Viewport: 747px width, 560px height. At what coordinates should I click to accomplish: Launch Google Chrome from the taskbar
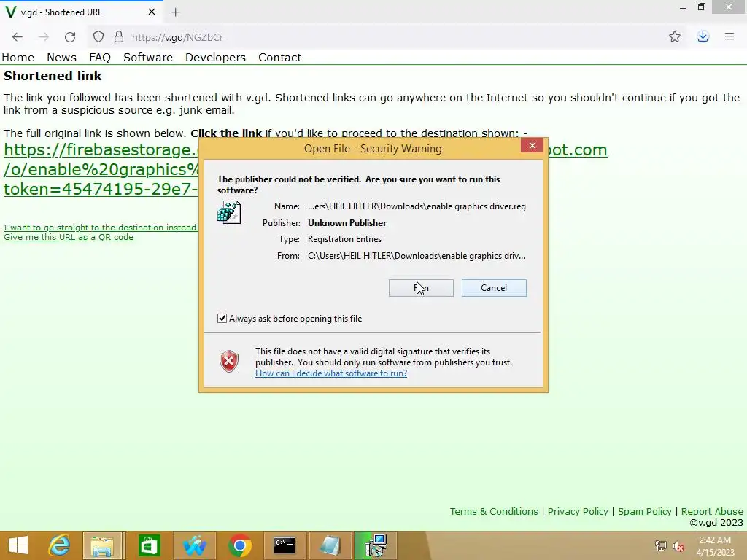pyautogui.click(x=239, y=545)
